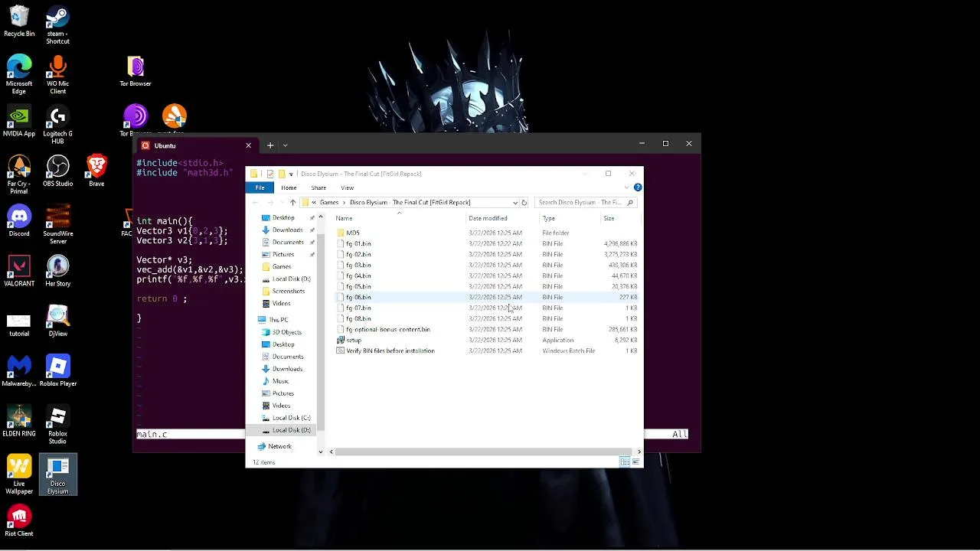Screen dimensions: 980x551
Task: Click the Logitech G HUB desktop icon
Action: tap(57, 125)
